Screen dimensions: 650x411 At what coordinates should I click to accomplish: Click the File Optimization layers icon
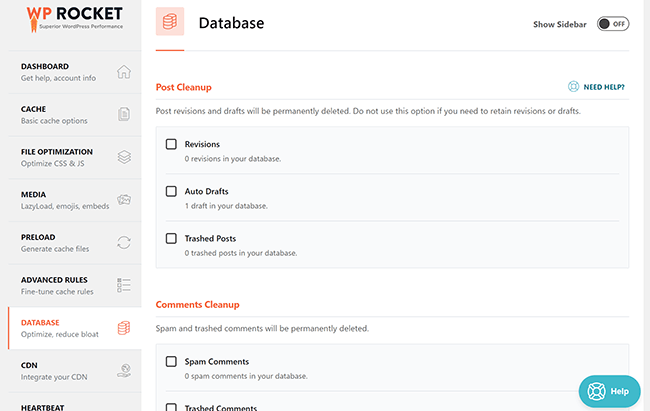point(124,157)
